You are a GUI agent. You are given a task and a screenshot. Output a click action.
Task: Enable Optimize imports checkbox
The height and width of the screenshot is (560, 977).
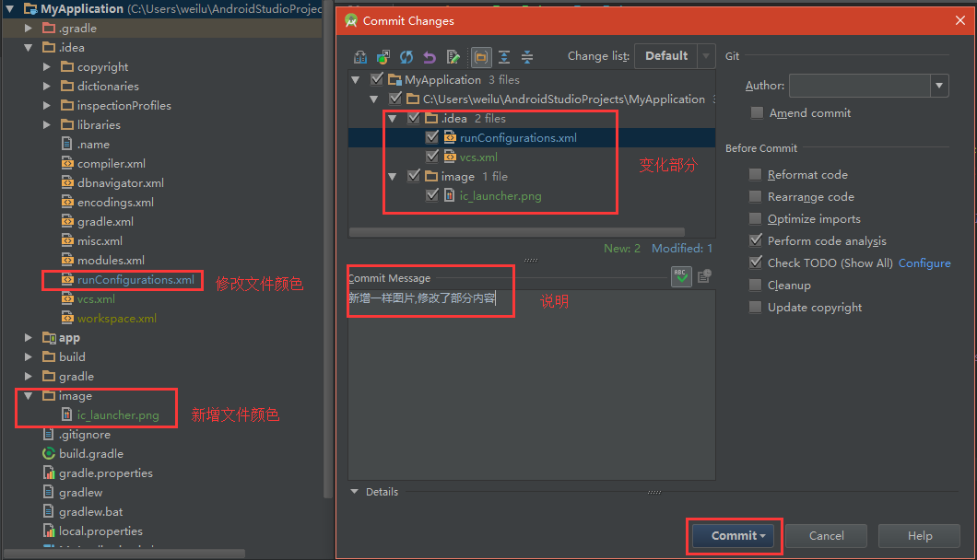point(755,218)
